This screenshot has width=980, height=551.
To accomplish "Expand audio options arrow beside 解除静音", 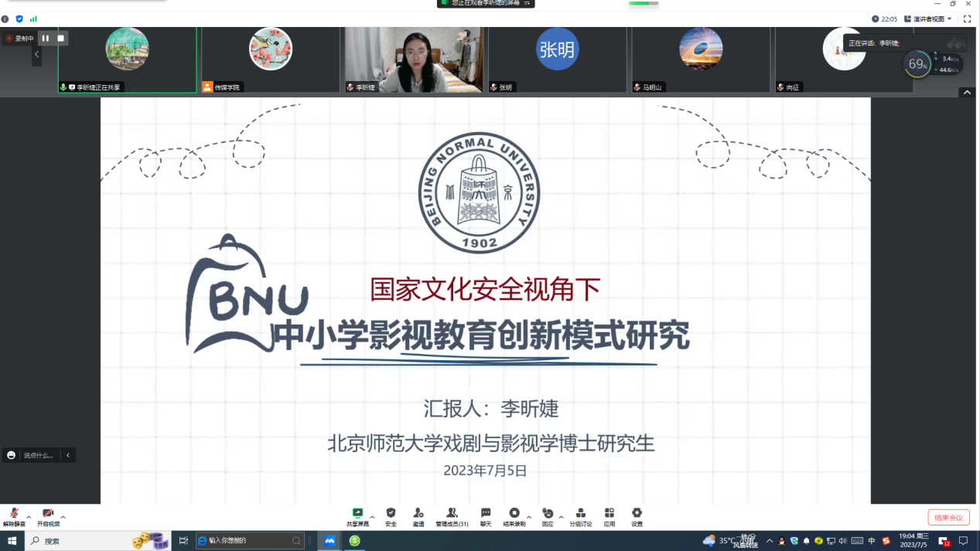I will 29,516.
